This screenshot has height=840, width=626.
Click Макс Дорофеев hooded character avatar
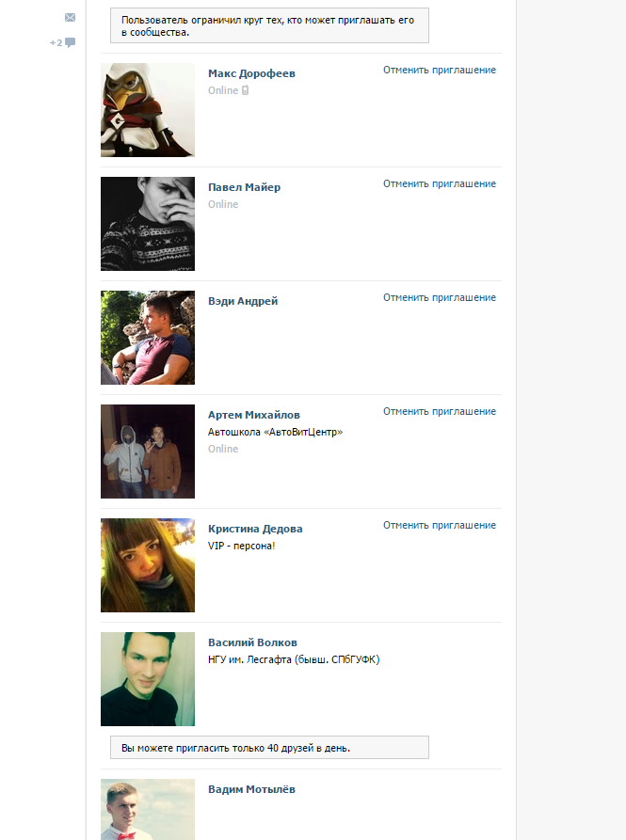(x=148, y=110)
